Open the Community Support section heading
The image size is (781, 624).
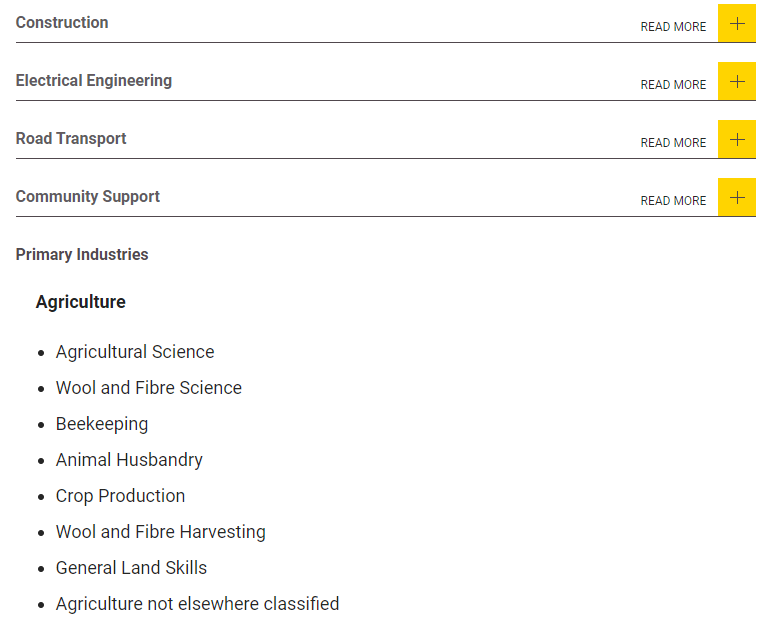pyautogui.click(x=88, y=197)
